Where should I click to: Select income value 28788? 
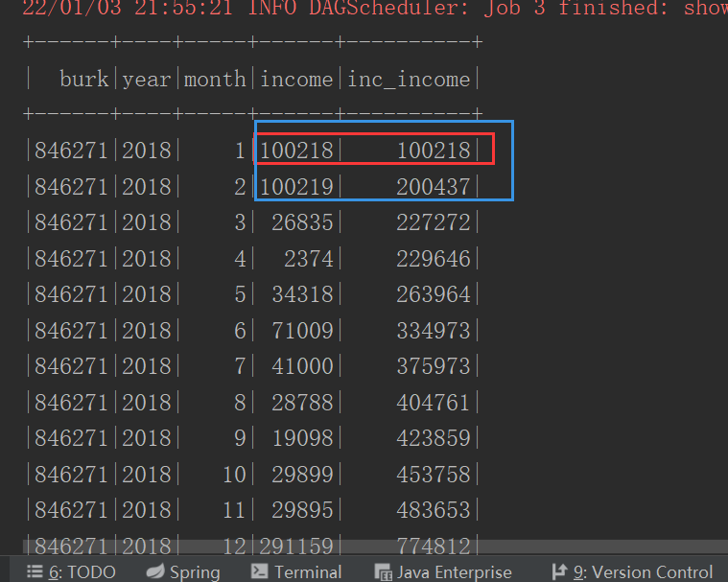pos(303,403)
